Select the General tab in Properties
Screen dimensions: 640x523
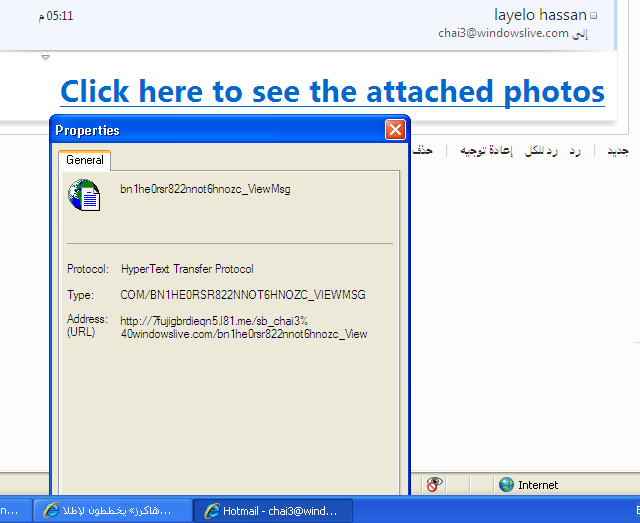85,160
